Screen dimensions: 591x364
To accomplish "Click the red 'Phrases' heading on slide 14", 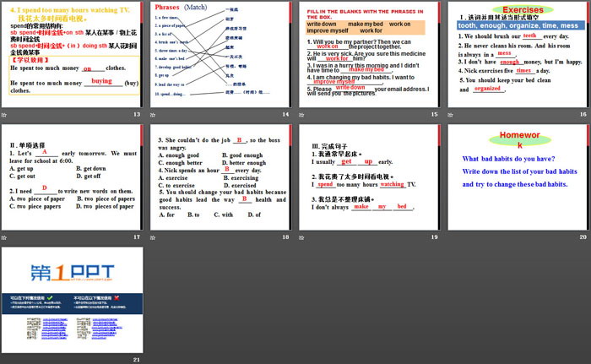I will [x=169, y=7].
